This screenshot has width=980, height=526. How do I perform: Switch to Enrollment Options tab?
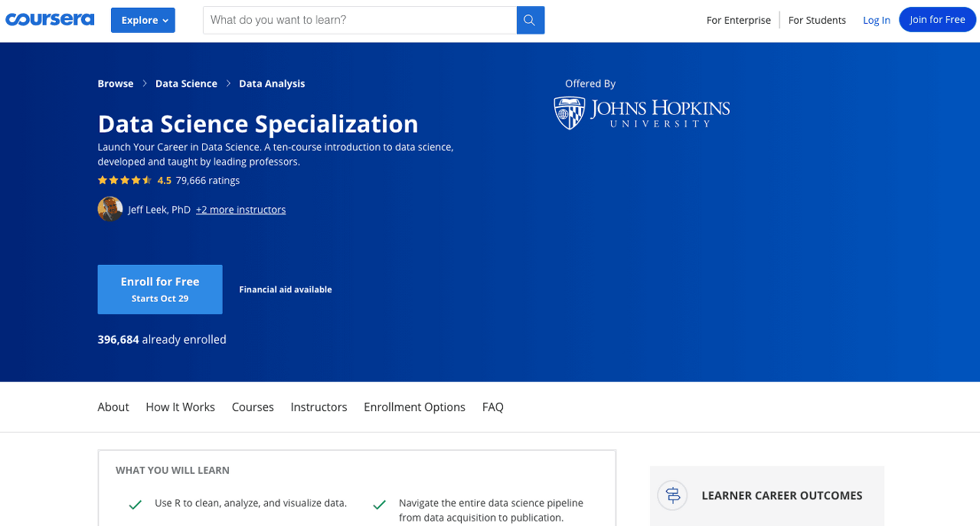[414, 407]
